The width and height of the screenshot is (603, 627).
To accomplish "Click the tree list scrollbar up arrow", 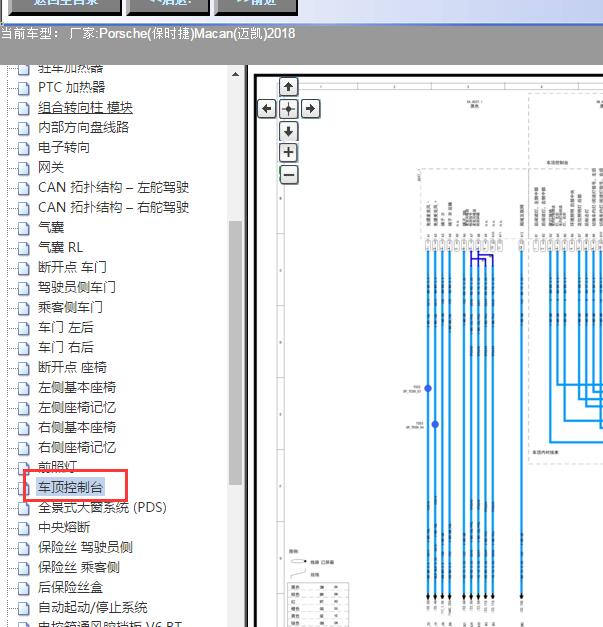I will click(236, 74).
